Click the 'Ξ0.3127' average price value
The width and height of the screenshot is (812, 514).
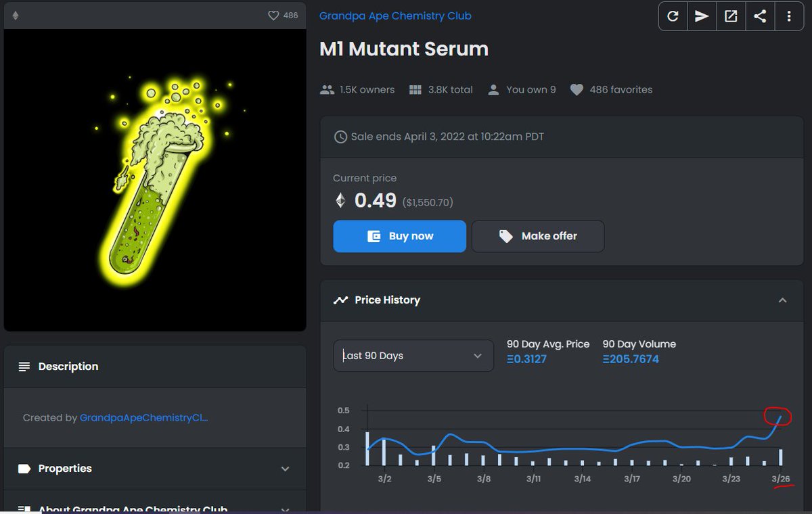[526, 359]
